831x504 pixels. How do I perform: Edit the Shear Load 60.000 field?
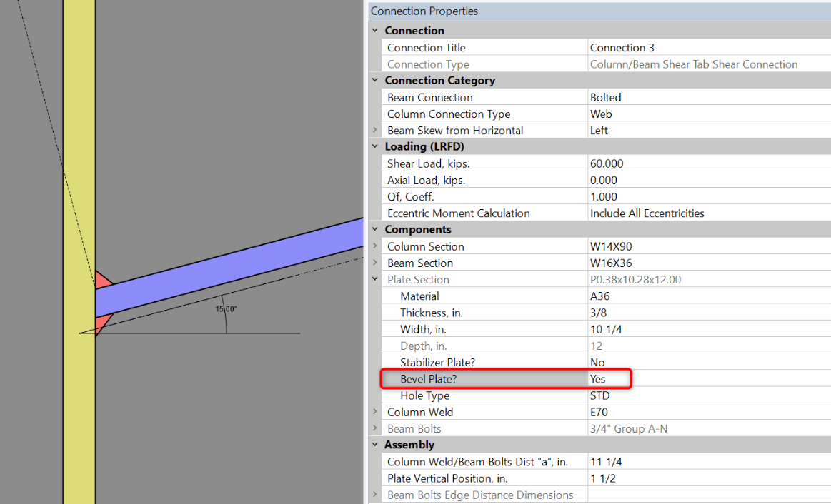(x=707, y=163)
